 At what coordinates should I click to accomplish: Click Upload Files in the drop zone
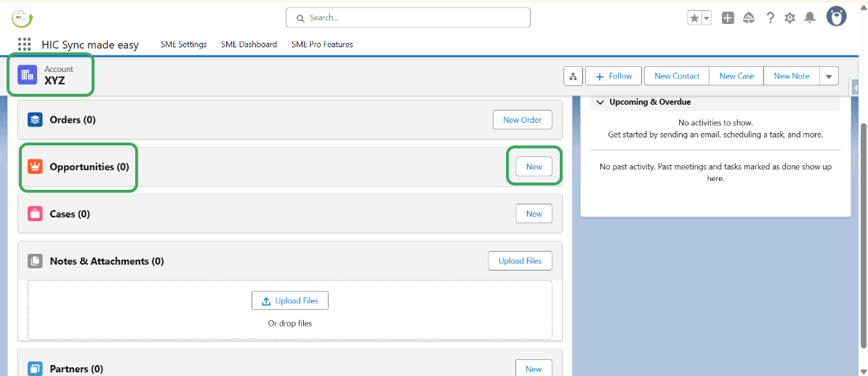[x=290, y=300]
